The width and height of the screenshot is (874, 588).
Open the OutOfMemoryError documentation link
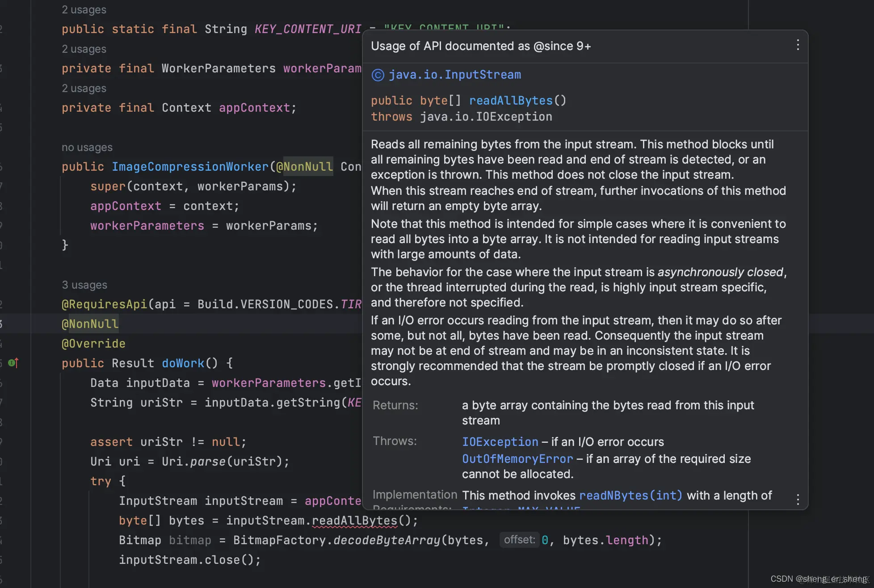(x=517, y=459)
